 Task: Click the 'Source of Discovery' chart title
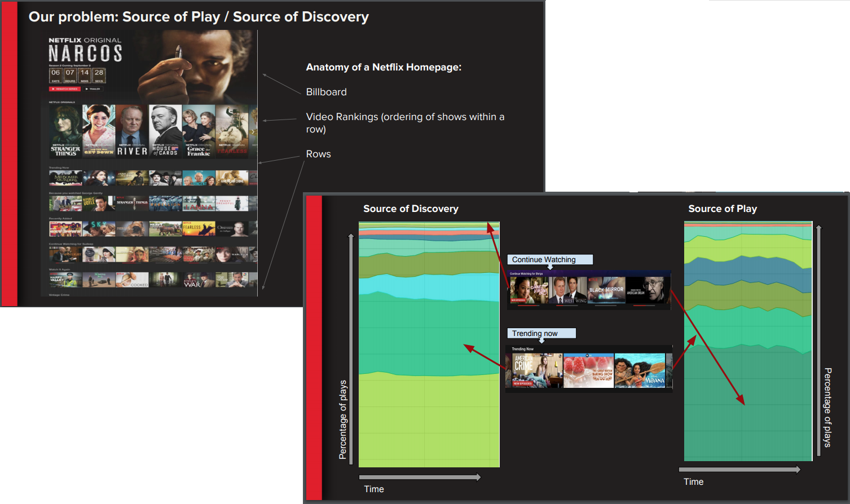click(411, 209)
